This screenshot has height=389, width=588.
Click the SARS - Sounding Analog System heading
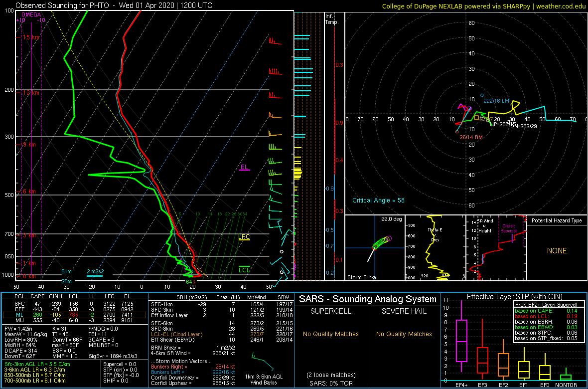tap(368, 299)
